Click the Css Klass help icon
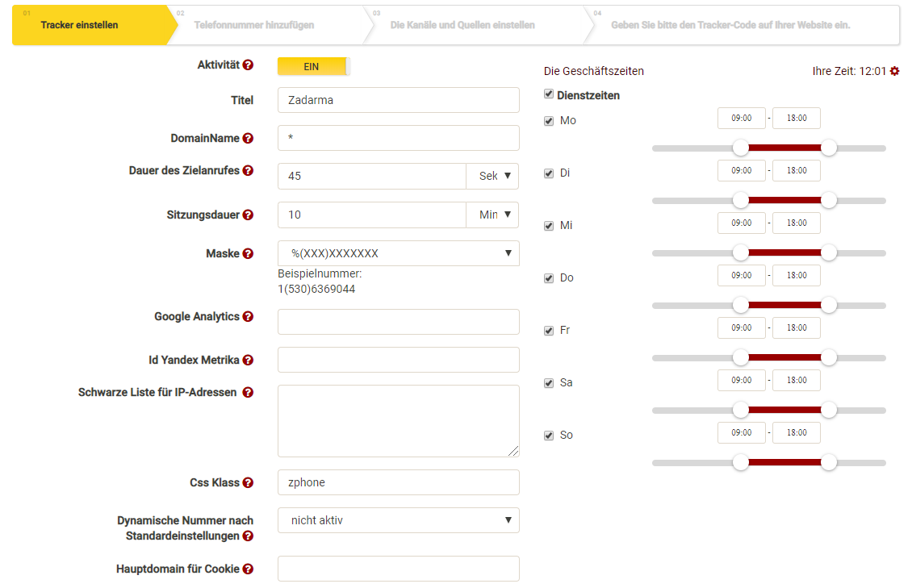Viewport: 912px width, 588px height. (249, 483)
